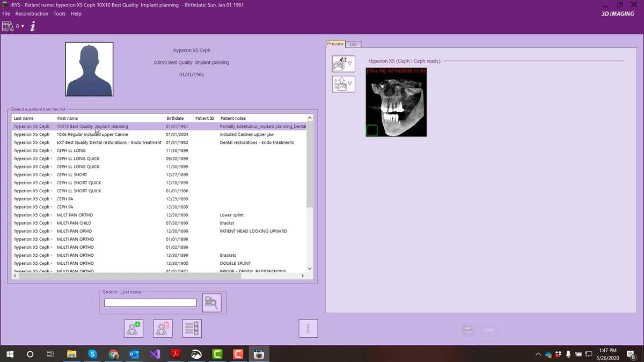
Task: Select the Hyperion X5 CBCT scan thumbnail
Action: [396, 102]
